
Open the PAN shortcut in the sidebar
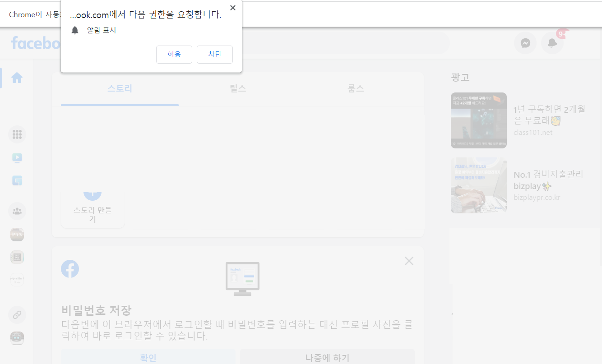tap(17, 235)
